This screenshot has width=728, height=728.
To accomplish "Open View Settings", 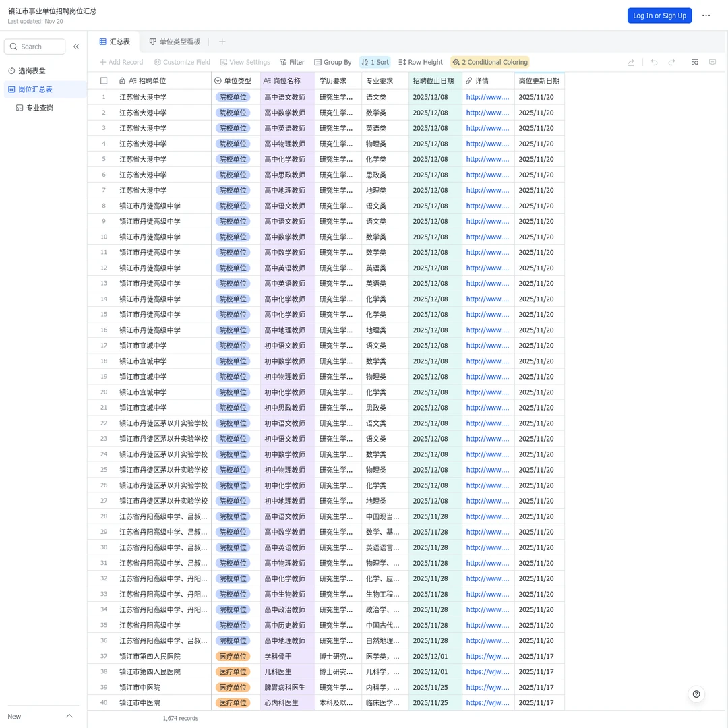I will pos(245,62).
